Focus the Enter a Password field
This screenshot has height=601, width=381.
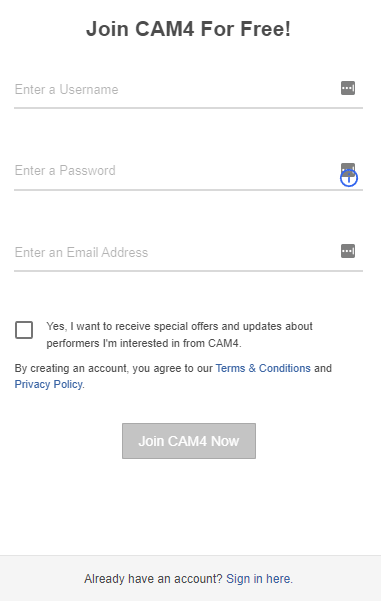click(x=176, y=171)
